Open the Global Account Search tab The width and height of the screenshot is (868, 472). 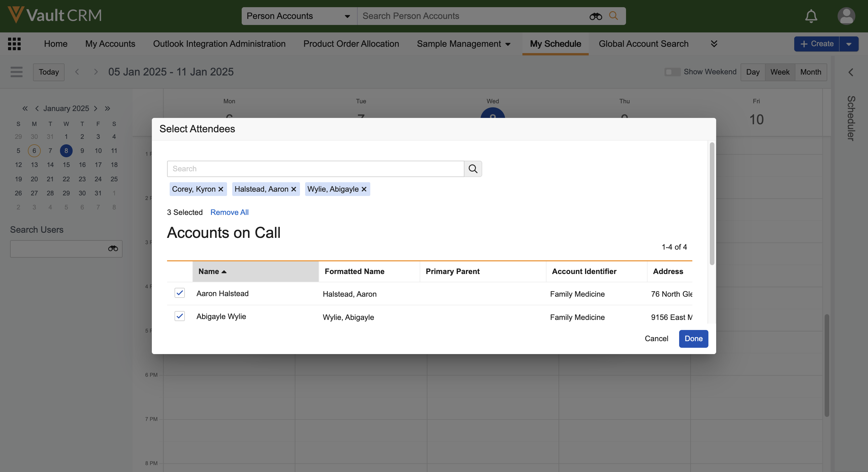(643, 44)
